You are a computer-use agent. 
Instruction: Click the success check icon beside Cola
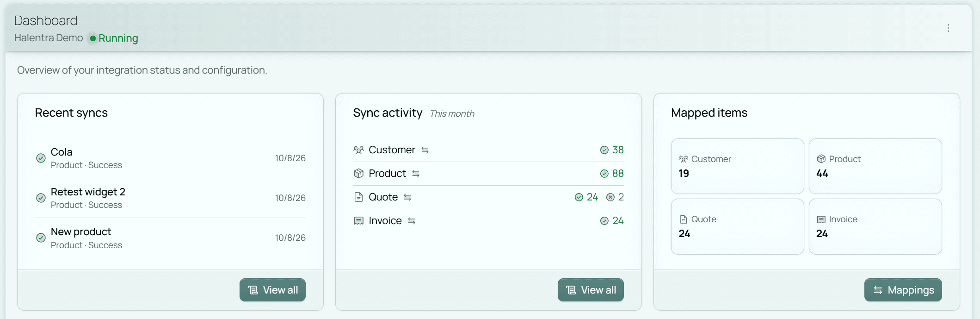point(41,158)
